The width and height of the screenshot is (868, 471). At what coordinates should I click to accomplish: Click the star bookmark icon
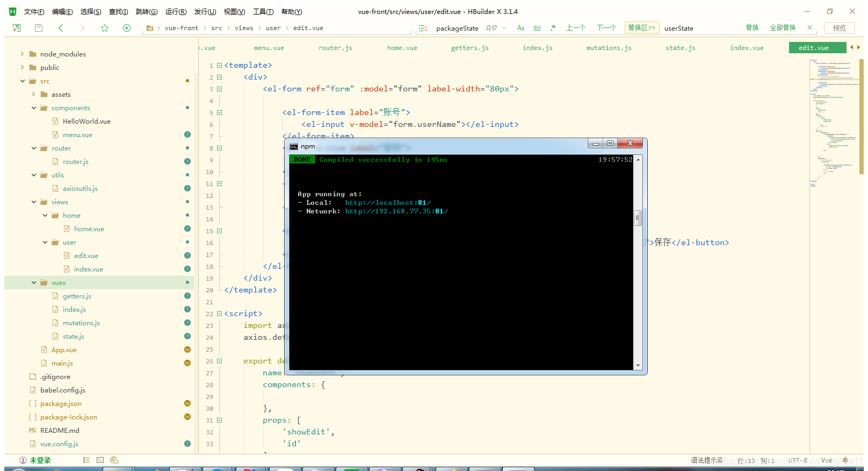pos(105,28)
